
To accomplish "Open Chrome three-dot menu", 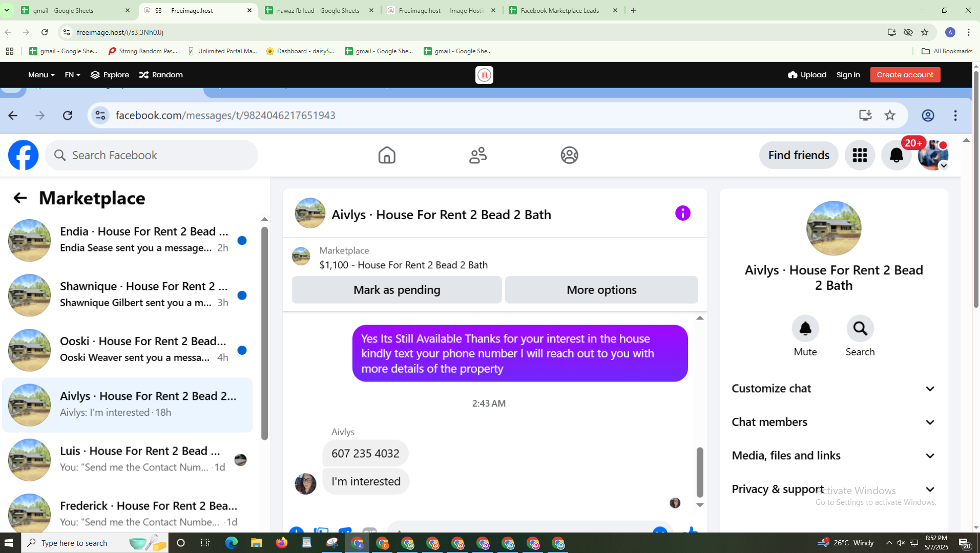I will (969, 32).
